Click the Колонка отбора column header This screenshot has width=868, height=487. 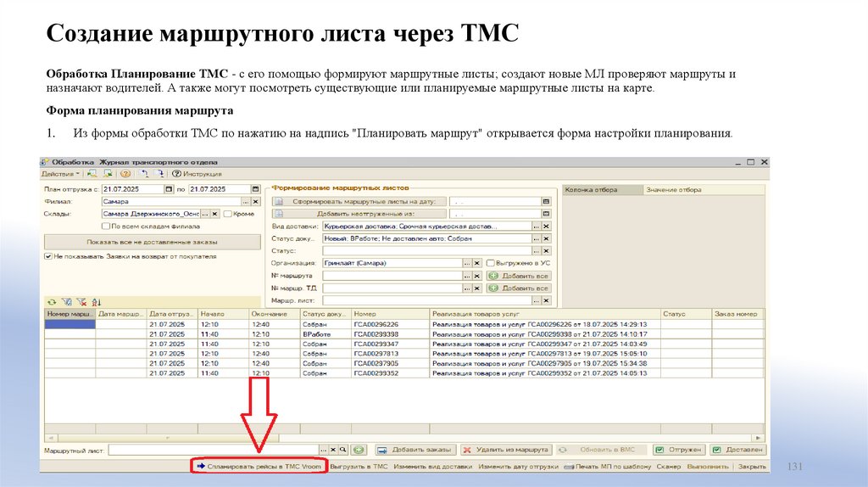click(603, 189)
